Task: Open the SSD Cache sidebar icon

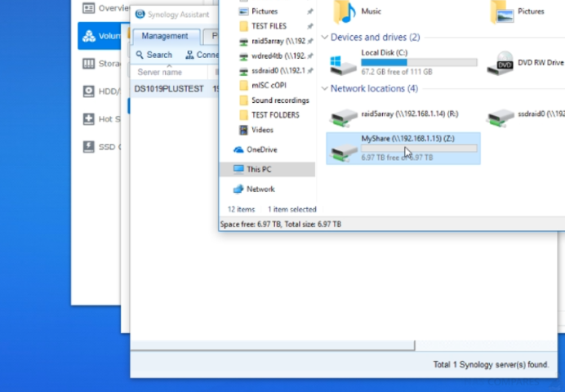Action: click(x=89, y=147)
